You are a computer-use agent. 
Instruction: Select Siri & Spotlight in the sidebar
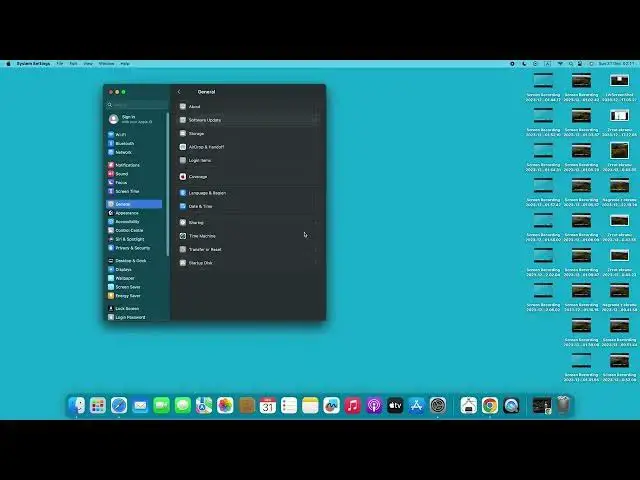[x=126, y=239]
